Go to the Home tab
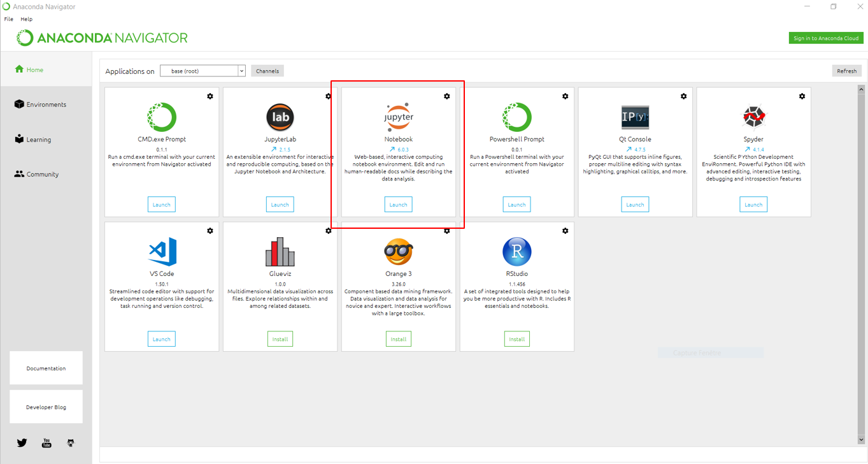The width and height of the screenshot is (868, 464). click(x=46, y=69)
